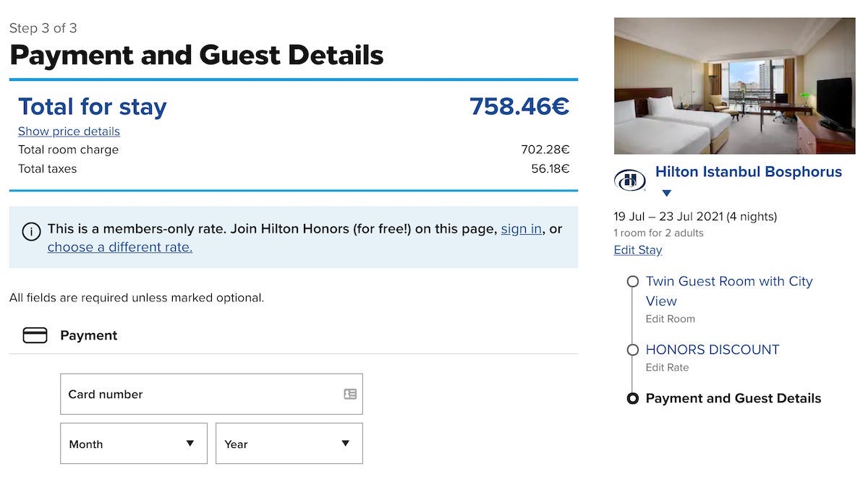Click the info icon on members-only banner
The image size is (868, 482).
click(30, 231)
